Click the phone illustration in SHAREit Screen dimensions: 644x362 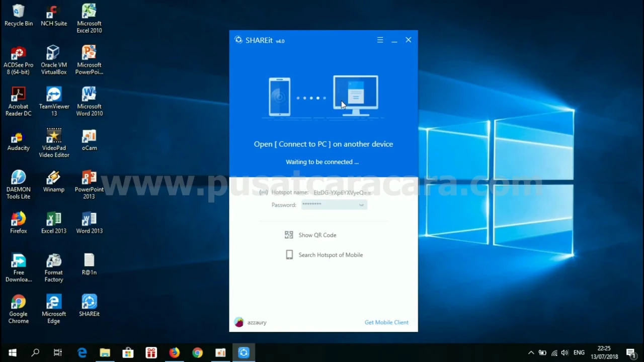pos(279,97)
